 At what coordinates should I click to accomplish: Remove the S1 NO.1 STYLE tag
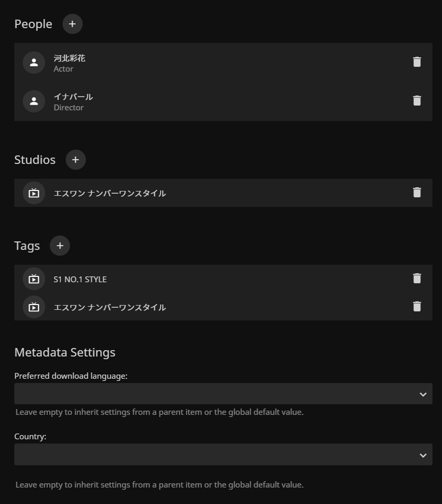[417, 279]
